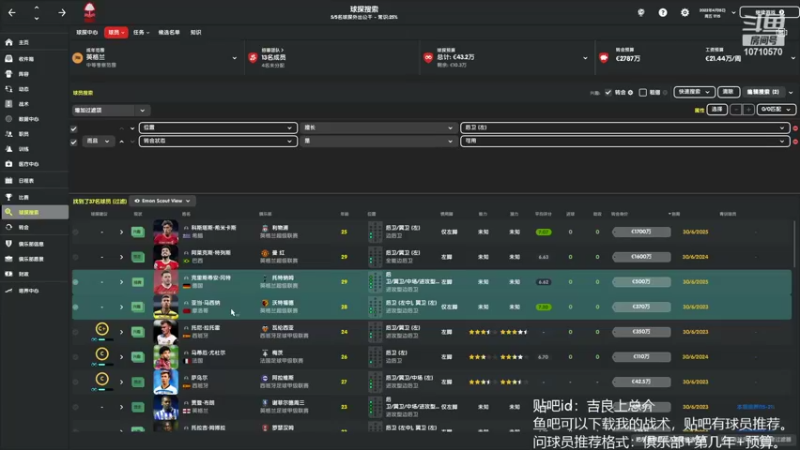
Task: Toggle the 转会状态 filter row checkbox
Action: 74,142
